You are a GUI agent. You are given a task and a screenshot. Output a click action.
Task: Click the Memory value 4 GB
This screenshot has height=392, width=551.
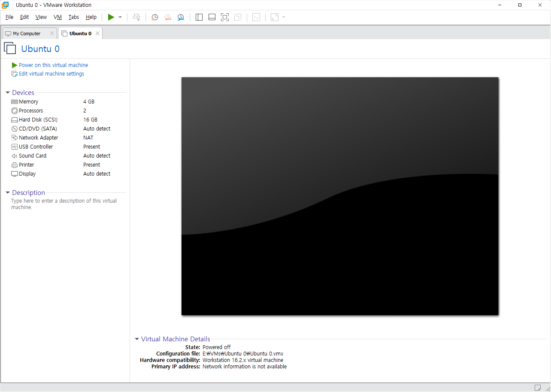click(89, 102)
